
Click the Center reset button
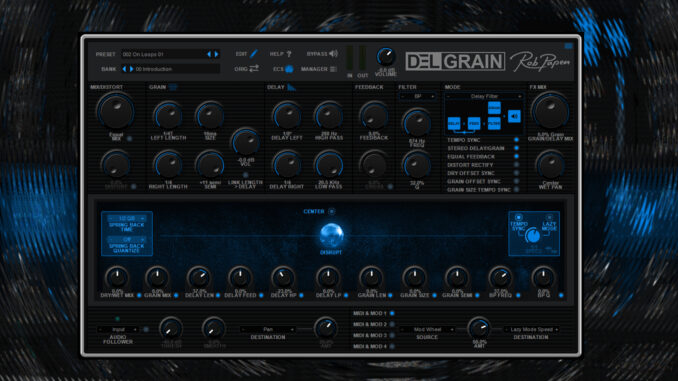332,211
